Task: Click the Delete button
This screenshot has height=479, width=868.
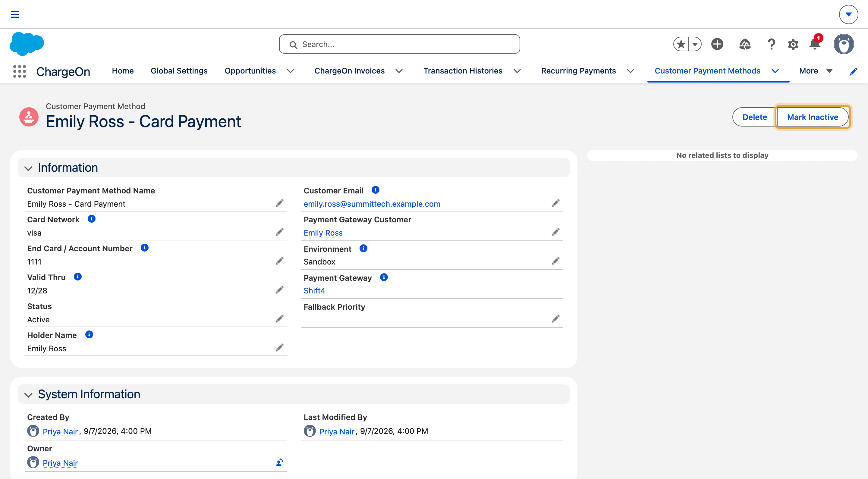Action: coord(754,117)
